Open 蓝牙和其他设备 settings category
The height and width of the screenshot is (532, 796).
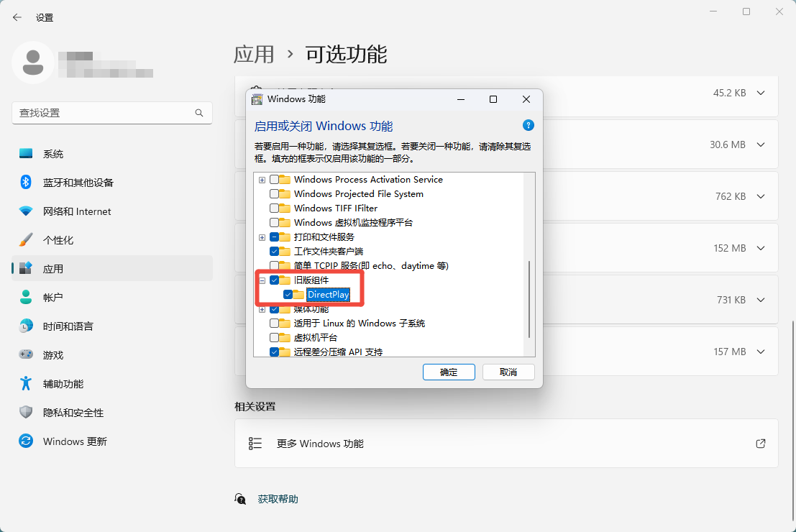tap(111, 182)
